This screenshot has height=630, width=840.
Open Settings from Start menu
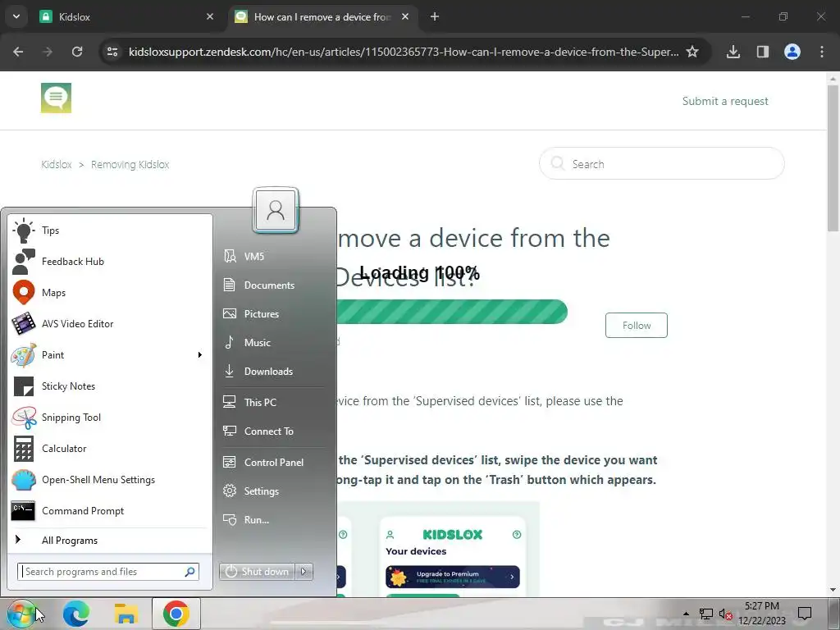click(274, 491)
